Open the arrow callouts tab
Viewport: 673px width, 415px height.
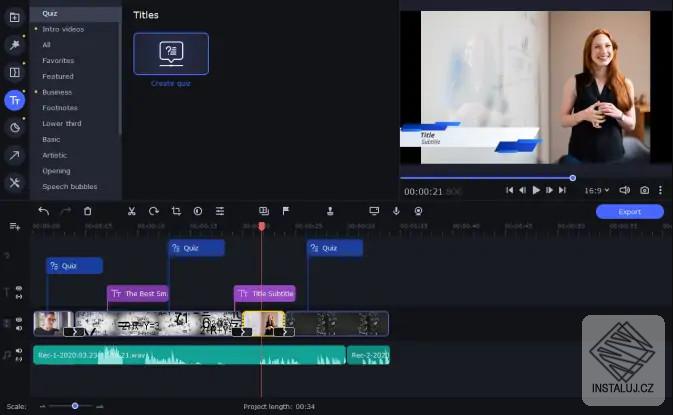15,155
